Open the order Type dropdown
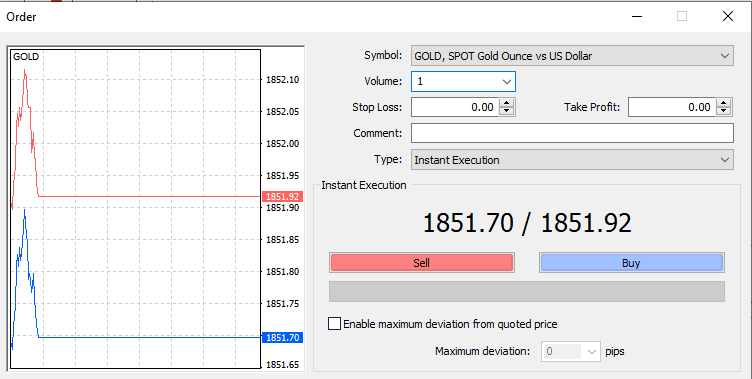The image size is (752, 379). click(572, 160)
